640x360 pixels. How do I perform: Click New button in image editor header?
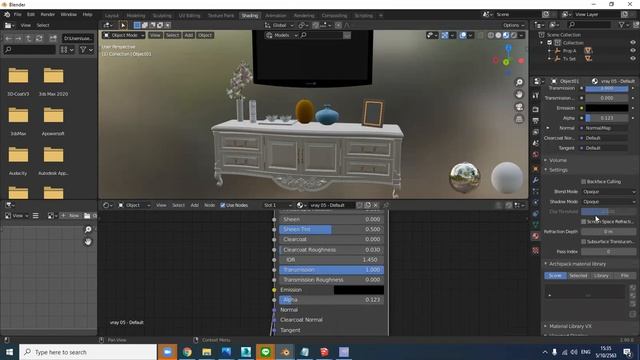[70, 216]
